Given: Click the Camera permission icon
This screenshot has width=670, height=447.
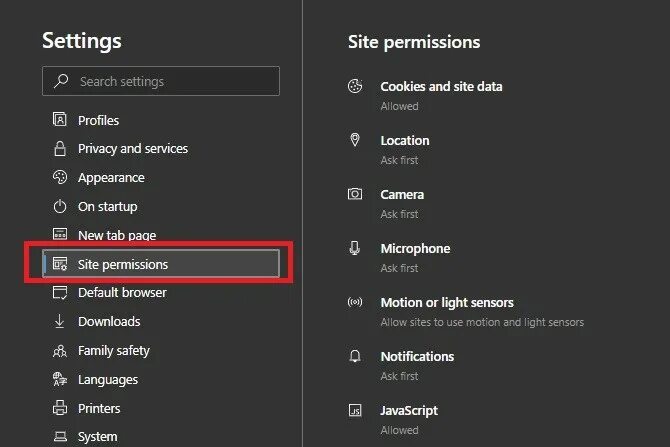Looking at the screenshot, I should [355, 195].
